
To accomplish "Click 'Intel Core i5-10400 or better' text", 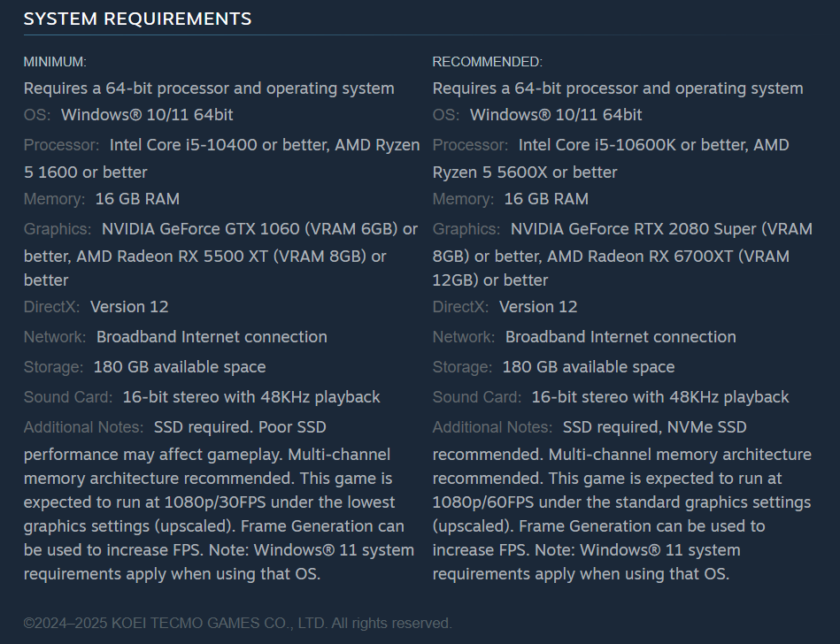I will [x=220, y=144].
